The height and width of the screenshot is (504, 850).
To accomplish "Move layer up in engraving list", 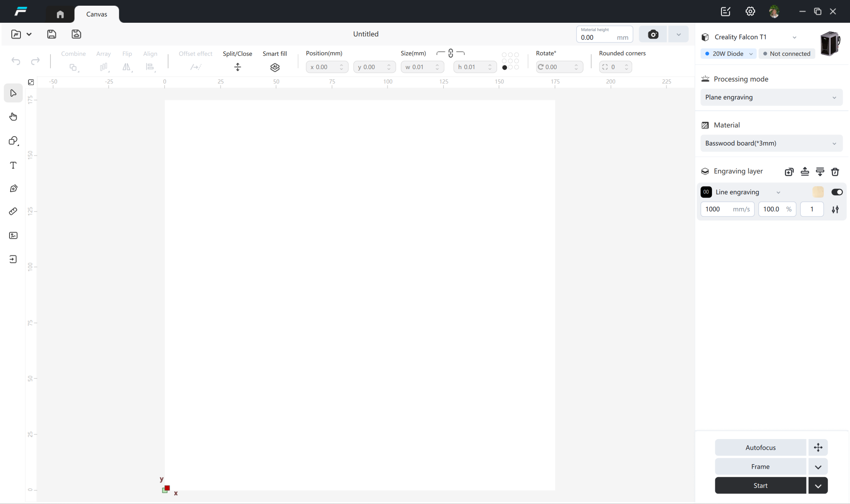I will tap(804, 172).
